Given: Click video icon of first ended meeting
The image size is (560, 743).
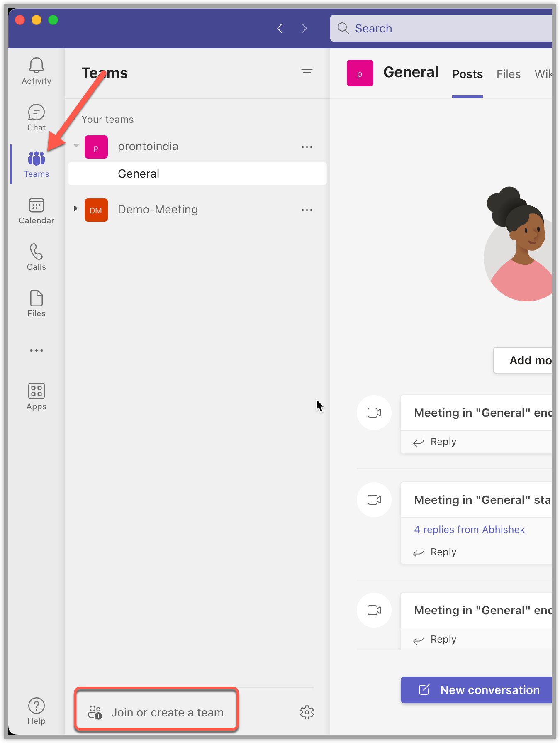Looking at the screenshot, I should tap(374, 413).
